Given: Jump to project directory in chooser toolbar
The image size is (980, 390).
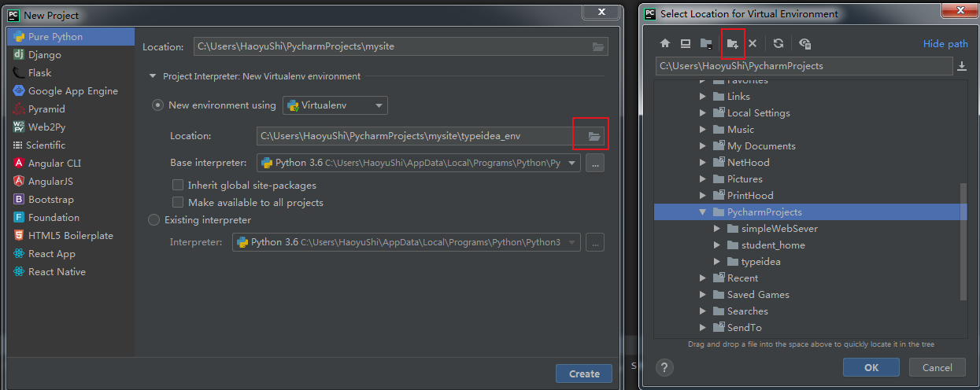Looking at the screenshot, I should click(x=706, y=44).
